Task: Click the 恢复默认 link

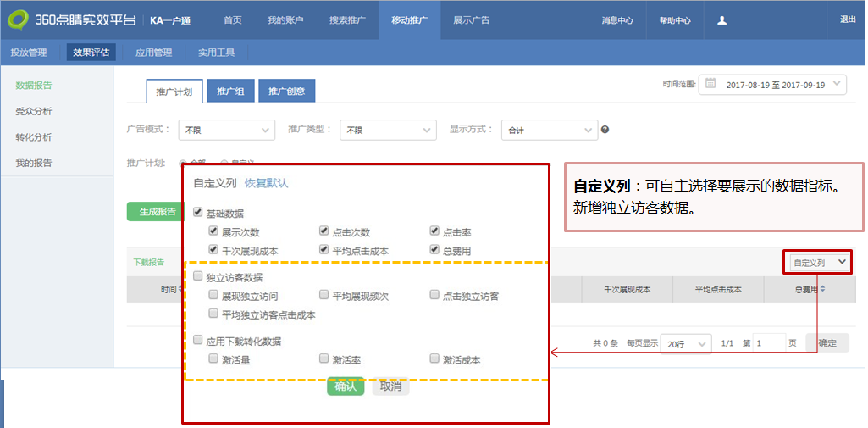Action: (x=266, y=183)
